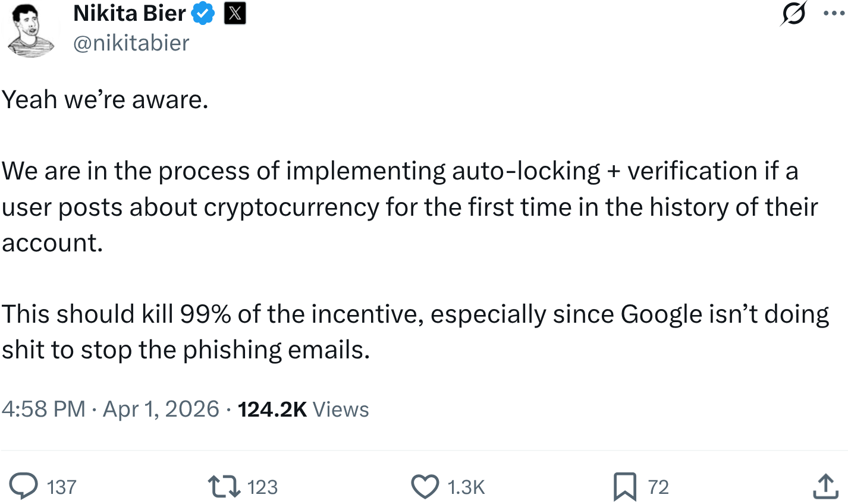Click the "Yeah we're aware." text line
The image size is (848, 504).
(105, 100)
